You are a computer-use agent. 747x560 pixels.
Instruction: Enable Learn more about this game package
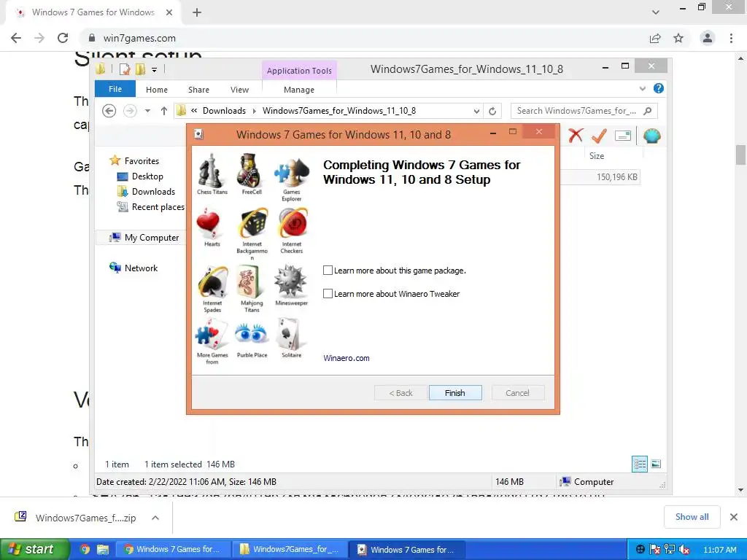[328, 271]
